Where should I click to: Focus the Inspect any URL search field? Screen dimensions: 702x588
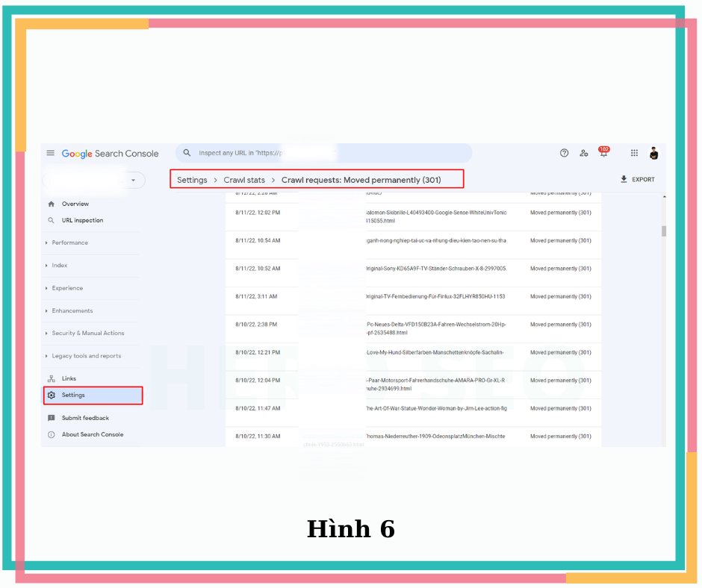tap(323, 153)
